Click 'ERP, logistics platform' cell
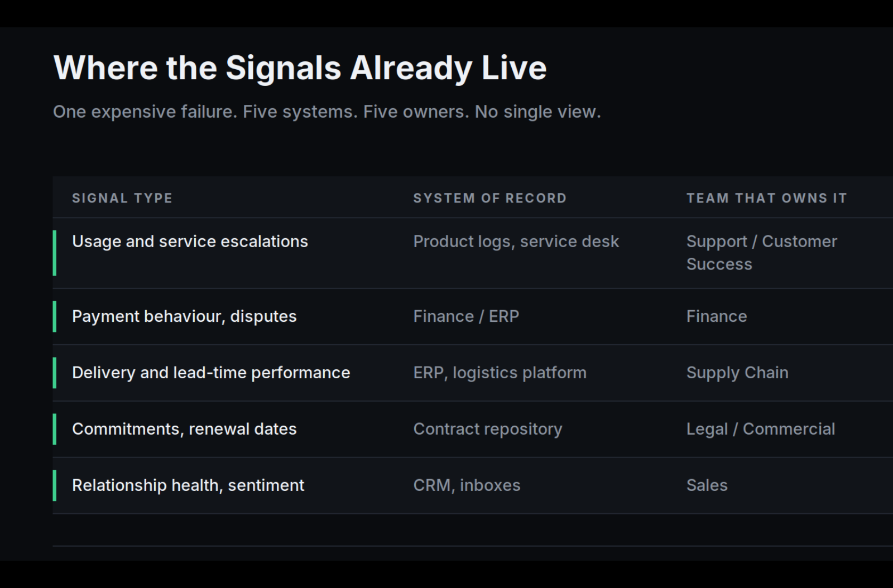Image resolution: width=893 pixels, height=588 pixels. pyautogui.click(x=500, y=373)
